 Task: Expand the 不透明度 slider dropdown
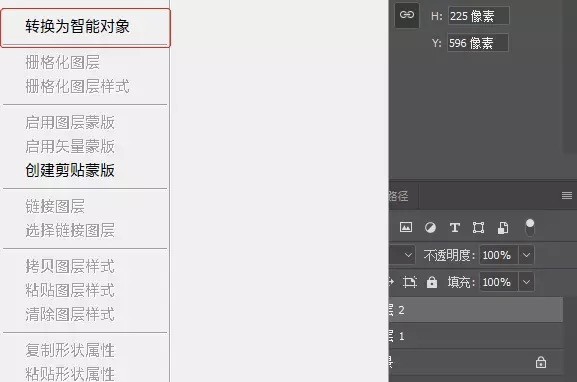(x=527, y=255)
